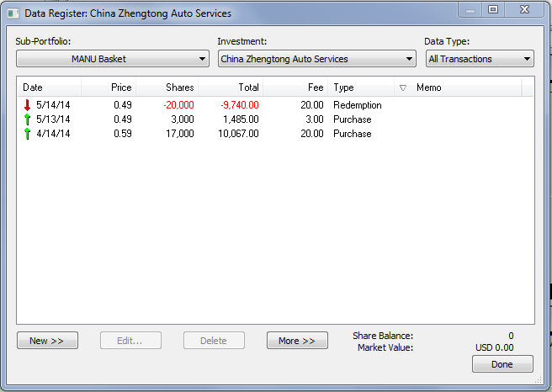This screenshot has width=552, height=392.
Task: Sort by the Shares column header
Action: pyautogui.click(x=167, y=87)
